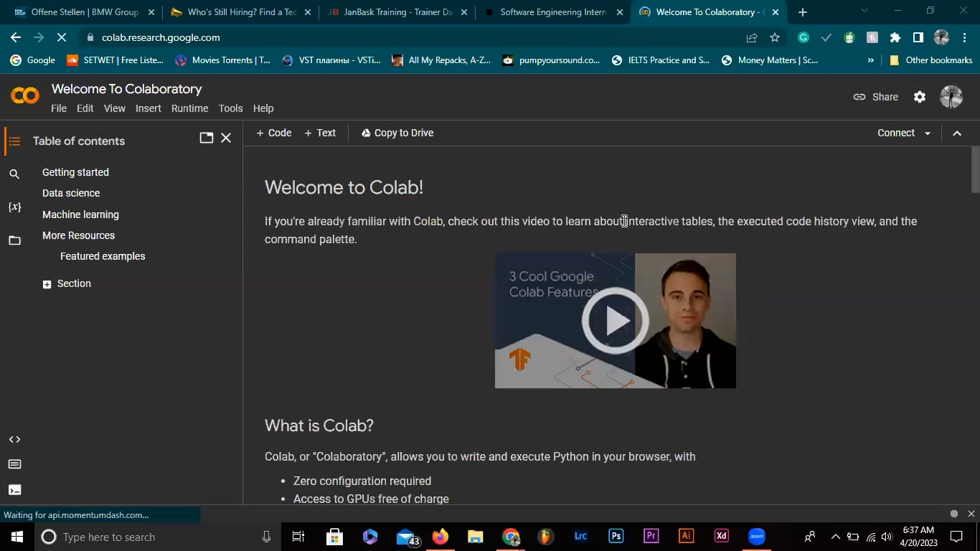
Task: Switch to JanBask Training tab
Action: tap(397, 12)
